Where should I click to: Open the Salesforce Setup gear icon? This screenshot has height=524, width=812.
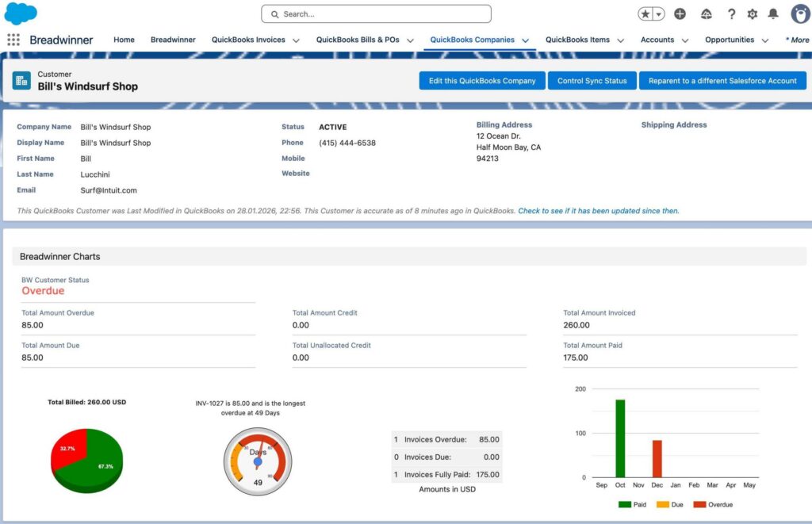[752, 14]
